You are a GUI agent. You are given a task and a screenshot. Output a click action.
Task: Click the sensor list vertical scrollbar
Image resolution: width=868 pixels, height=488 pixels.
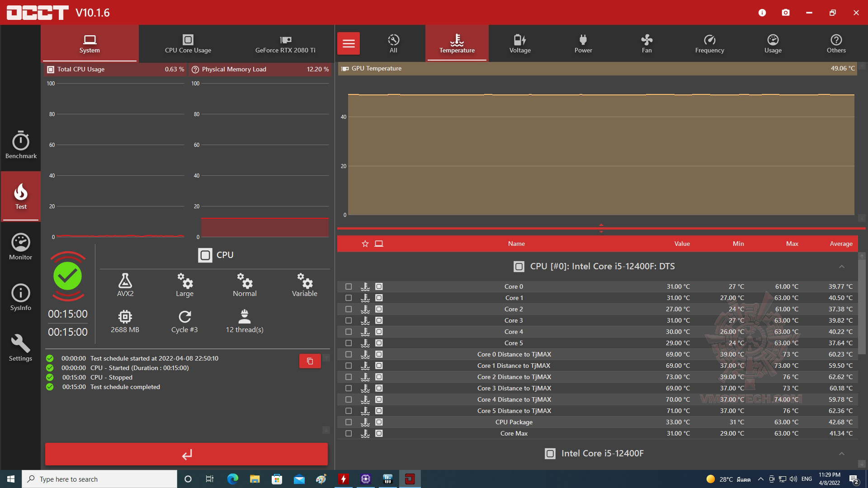(862, 307)
